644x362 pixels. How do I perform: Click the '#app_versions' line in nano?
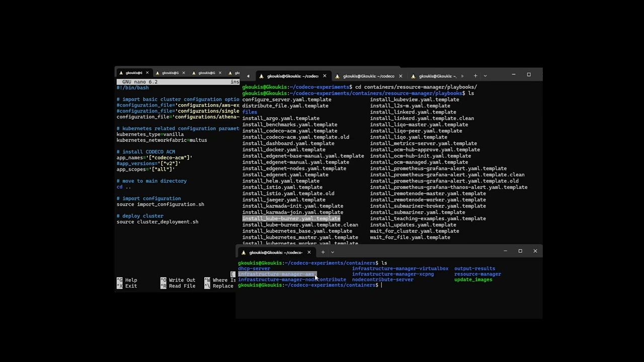pyautogui.click(x=148, y=163)
